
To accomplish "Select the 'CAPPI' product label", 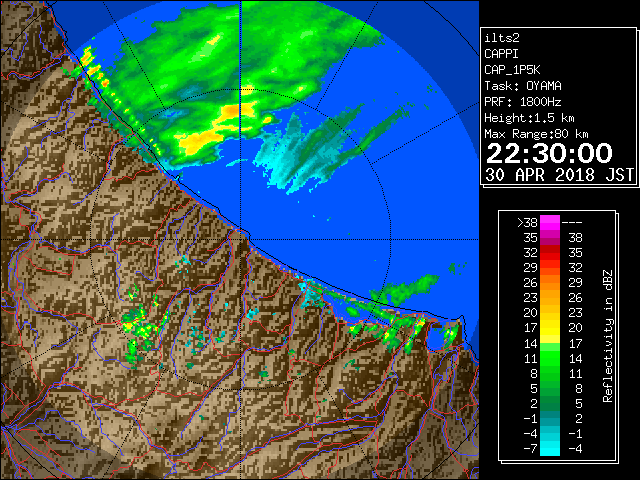I will click(x=501, y=54).
